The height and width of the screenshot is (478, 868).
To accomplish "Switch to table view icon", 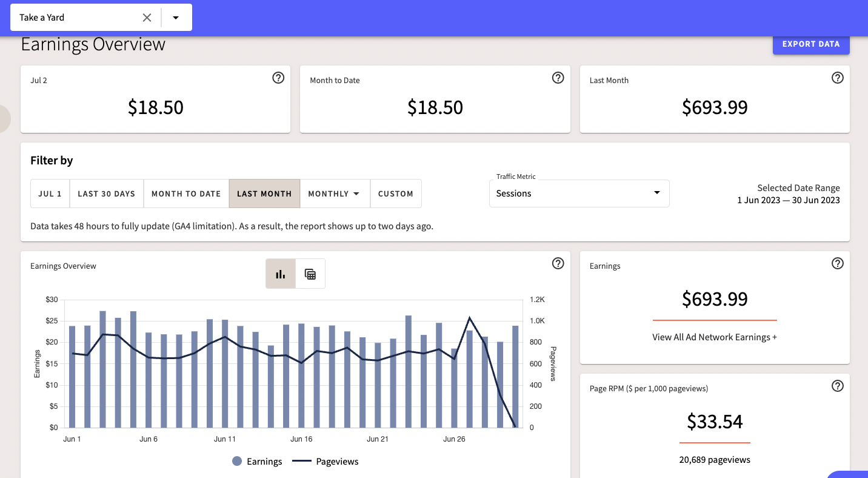I will coord(310,274).
